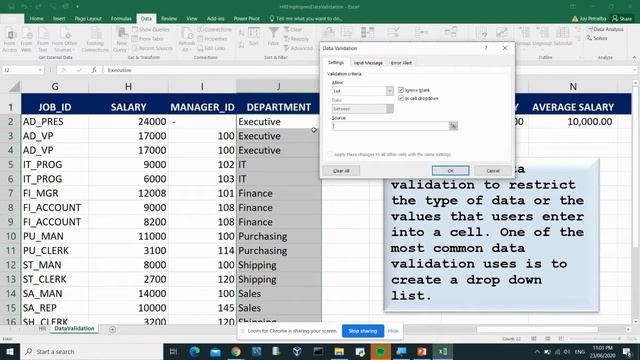This screenshot has height=360, width=640.
Task: Click Recent Sources in ribbon
Action: pyautogui.click(x=152, y=48)
